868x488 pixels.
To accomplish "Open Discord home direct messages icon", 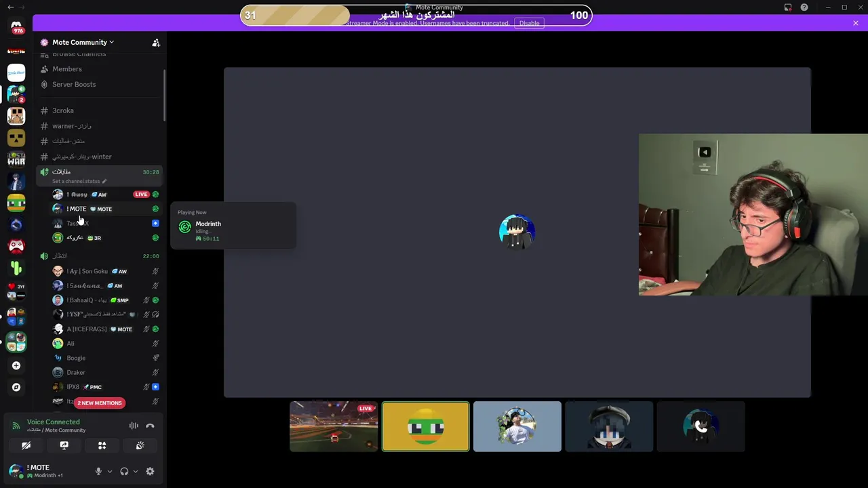I will click(x=16, y=26).
